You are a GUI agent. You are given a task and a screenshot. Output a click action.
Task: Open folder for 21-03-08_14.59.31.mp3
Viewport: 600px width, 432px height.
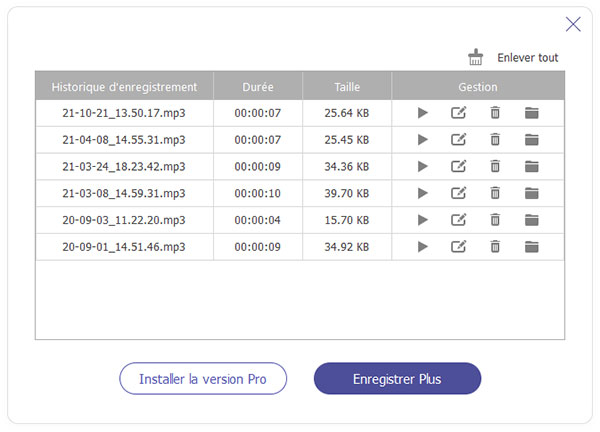[x=532, y=193]
